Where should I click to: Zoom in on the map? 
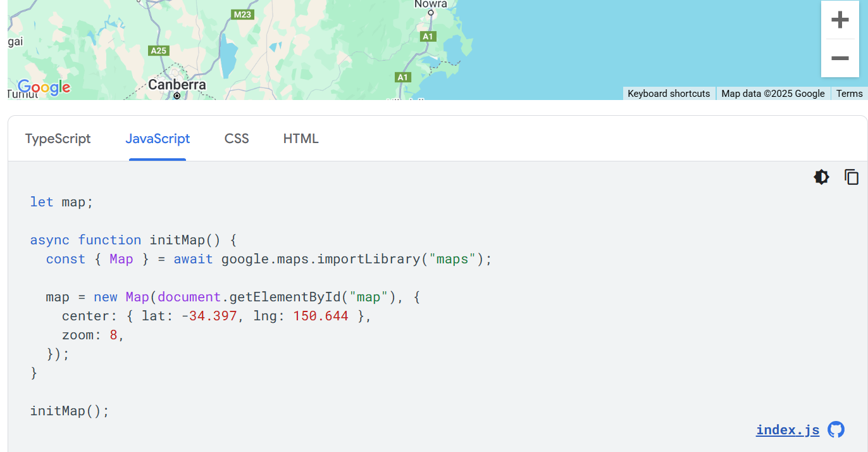840,20
